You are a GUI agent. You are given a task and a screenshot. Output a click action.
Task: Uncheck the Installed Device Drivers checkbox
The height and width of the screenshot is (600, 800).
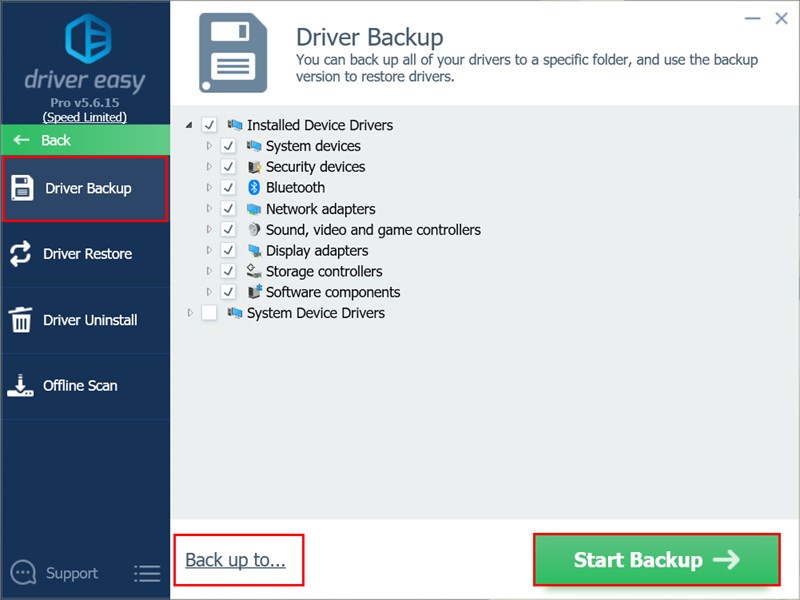pos(209,125)
